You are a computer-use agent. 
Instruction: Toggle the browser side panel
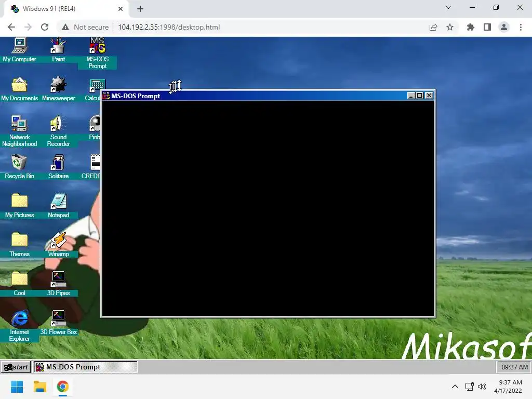point(487,27)
